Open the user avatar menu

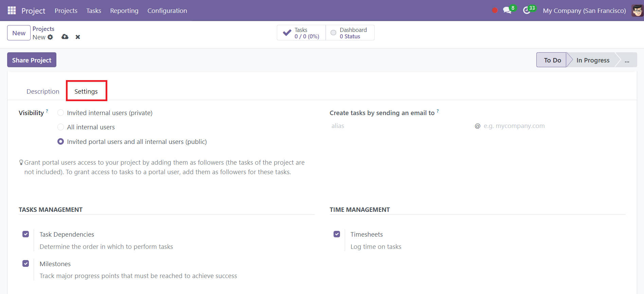637,11
